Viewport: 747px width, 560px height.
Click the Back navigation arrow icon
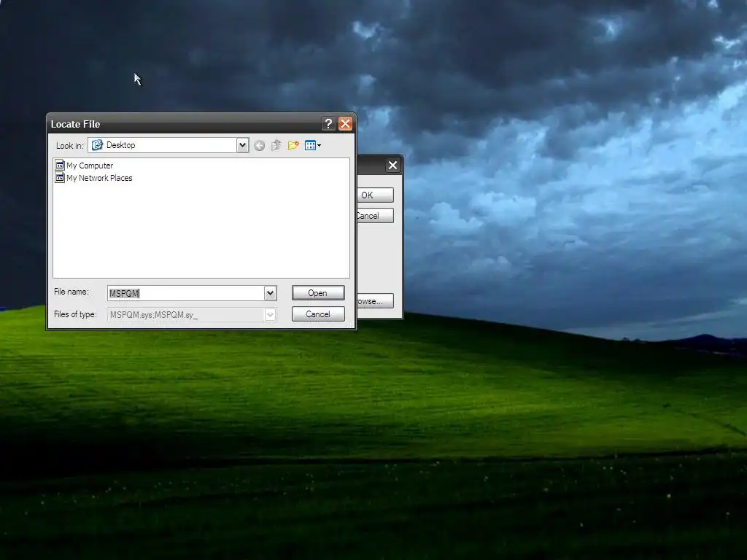tap(259, 146)
